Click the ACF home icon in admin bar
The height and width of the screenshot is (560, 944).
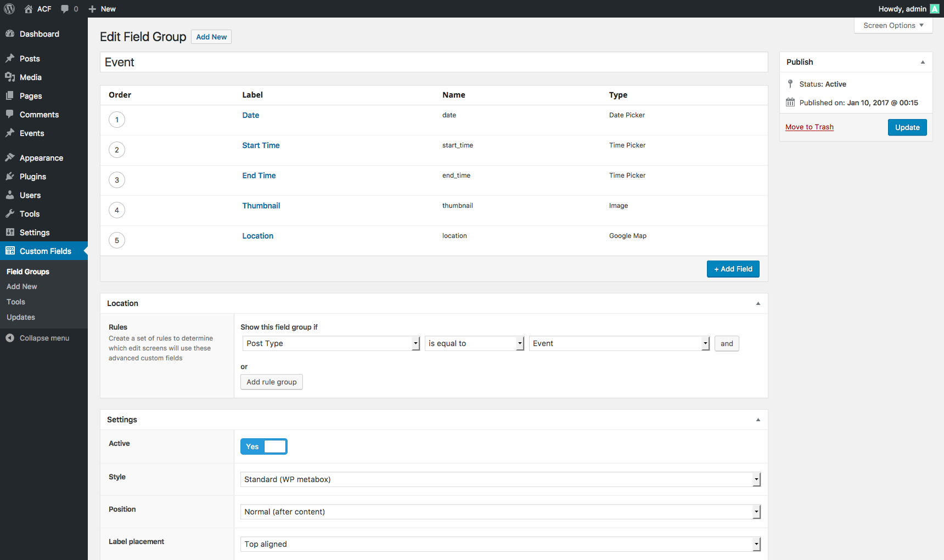pos(29,9)
